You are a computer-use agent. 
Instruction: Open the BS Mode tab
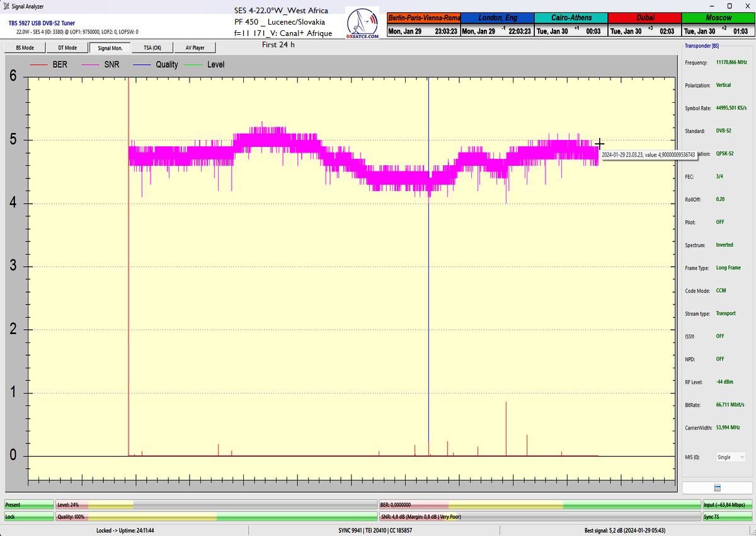point(25,47)
